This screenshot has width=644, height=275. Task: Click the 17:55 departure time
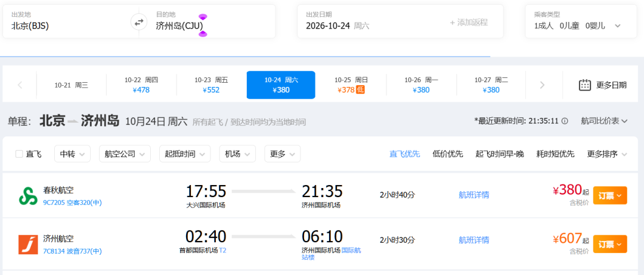[206, 192]
